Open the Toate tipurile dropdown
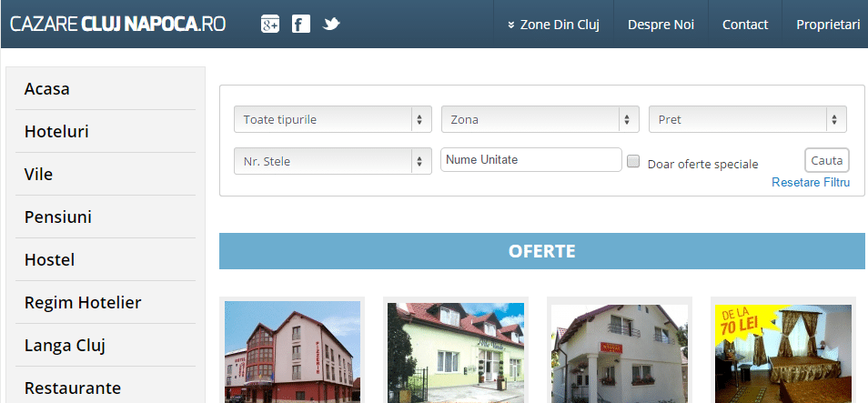Image resolution: width=868 pixels, height=403 pixels. point(332,119)
